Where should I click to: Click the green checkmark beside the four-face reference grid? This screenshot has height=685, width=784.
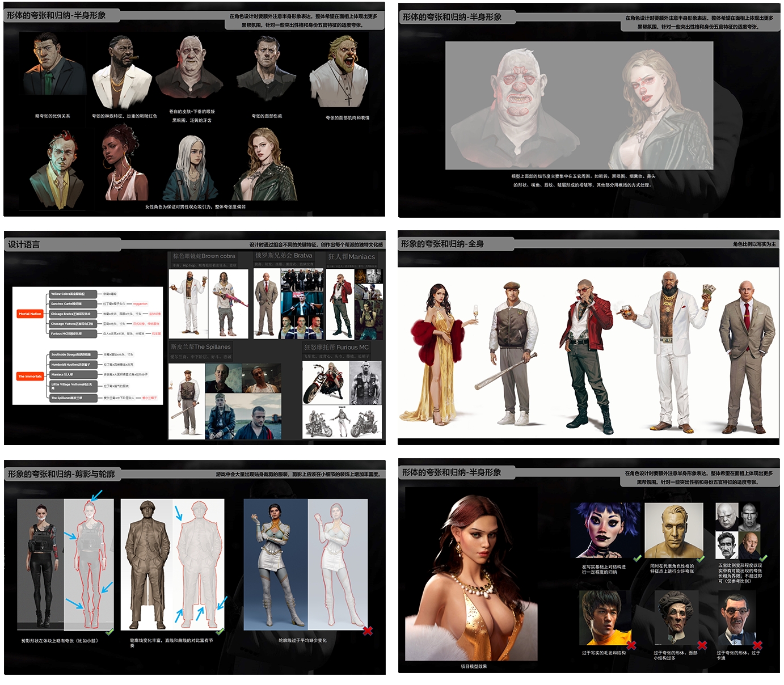[x=763, y=559]
